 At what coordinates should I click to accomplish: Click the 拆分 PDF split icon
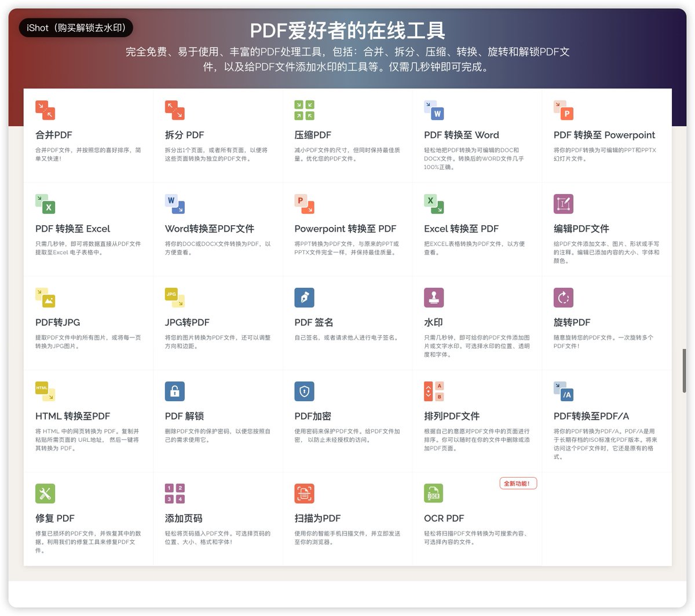[175, 110]
